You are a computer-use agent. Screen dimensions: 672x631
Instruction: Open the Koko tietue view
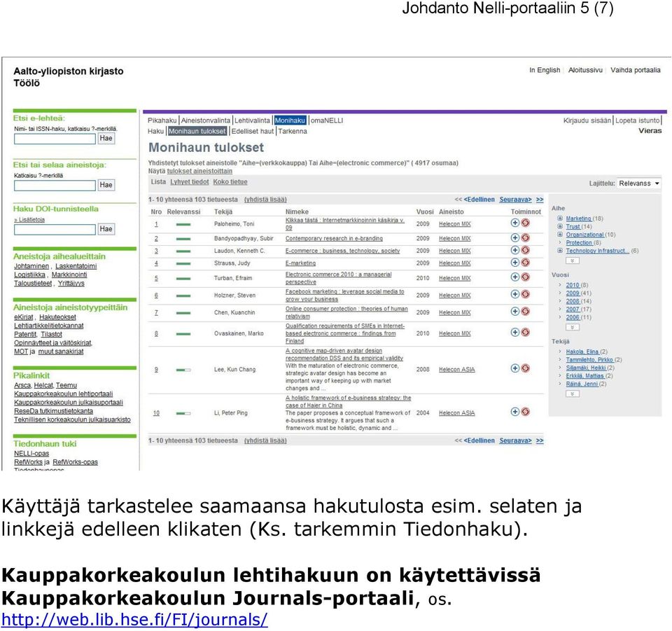[230, 182]
